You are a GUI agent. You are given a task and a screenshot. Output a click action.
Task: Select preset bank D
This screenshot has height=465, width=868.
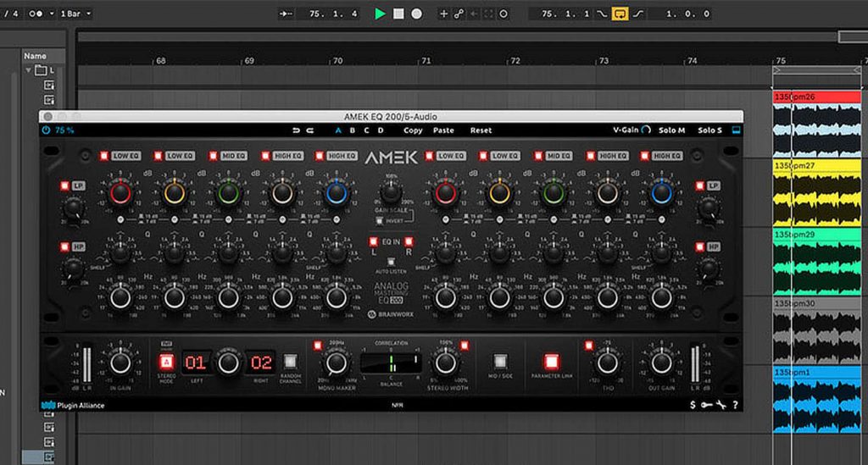tap(381, 130)
